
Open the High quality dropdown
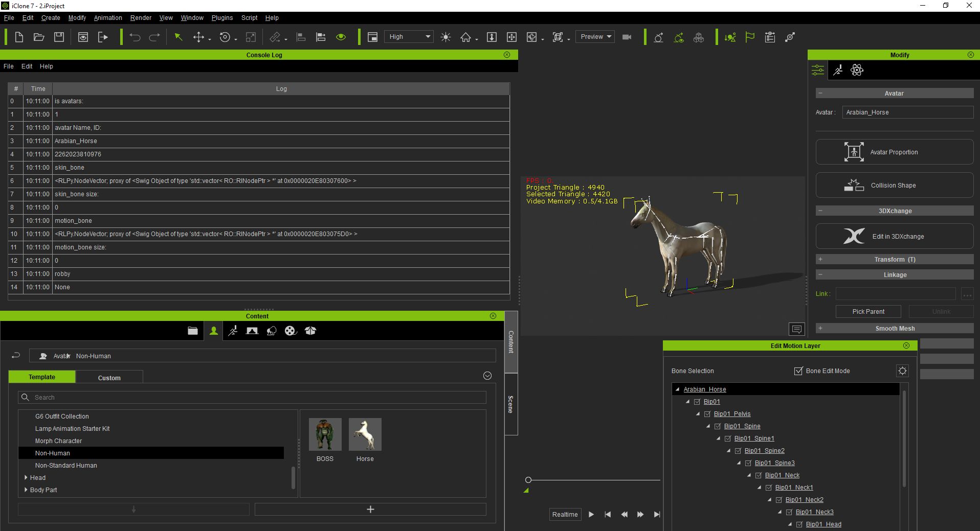pyautogui.click(x=409, y=37)
